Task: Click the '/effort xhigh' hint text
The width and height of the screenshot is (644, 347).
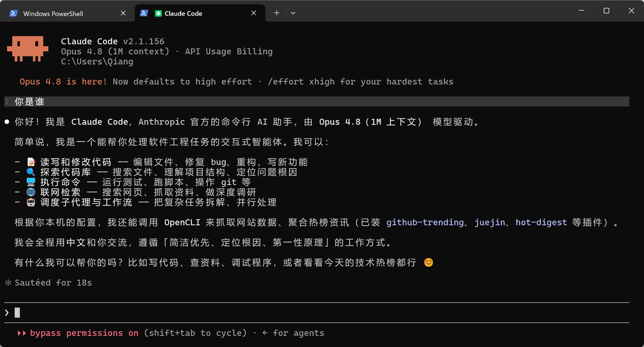Action: [301, 82]
